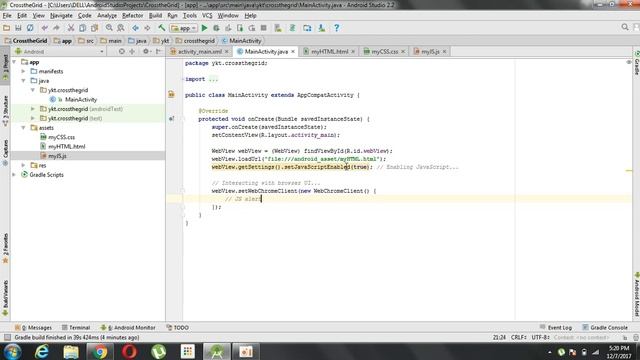
Task: Open the File menu
Action: pyautogui.click(x=7, y=16)
